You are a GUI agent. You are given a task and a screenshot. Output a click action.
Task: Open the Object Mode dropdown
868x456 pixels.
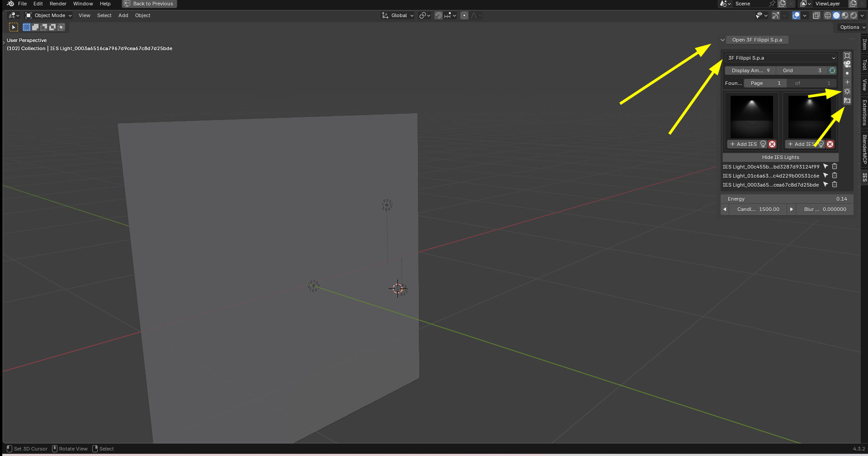tap(48, 15)
